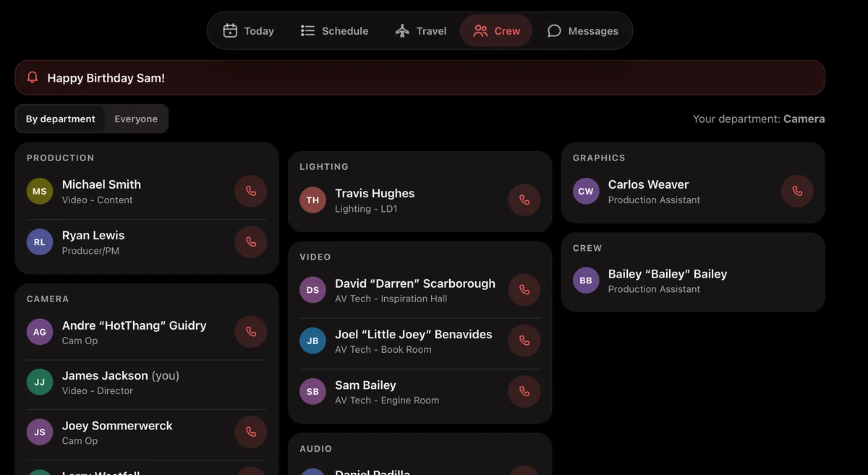This screenshot has width=868, height=475.
Task: Select Joey Sommerwerck's name
Action: click(117, 425)
